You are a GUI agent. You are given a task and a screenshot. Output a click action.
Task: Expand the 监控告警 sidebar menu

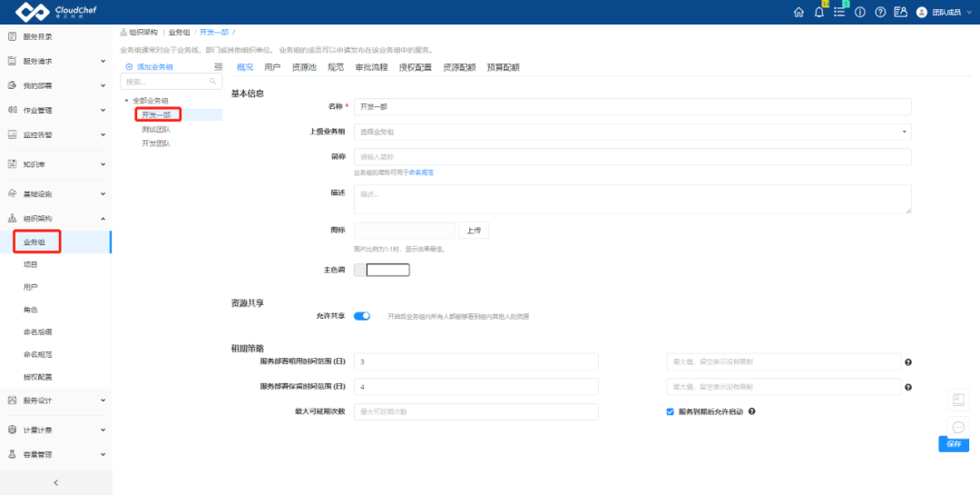point(103,134)
